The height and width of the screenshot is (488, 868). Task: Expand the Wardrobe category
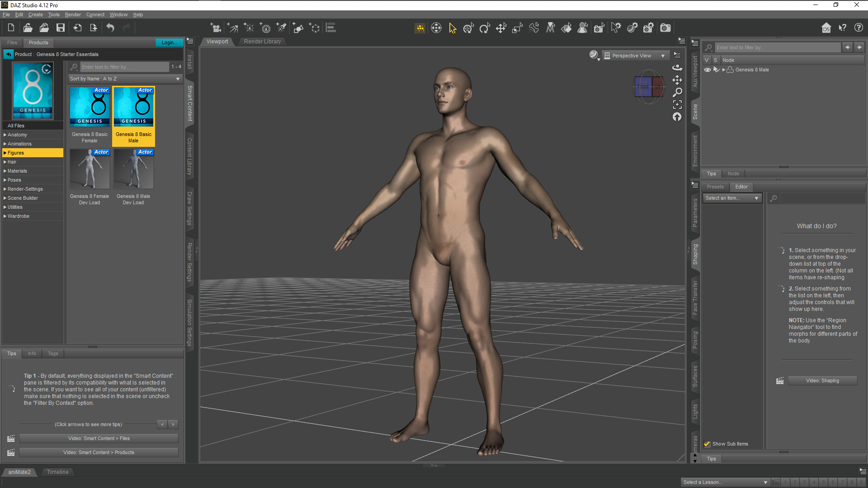coord(5,216)
